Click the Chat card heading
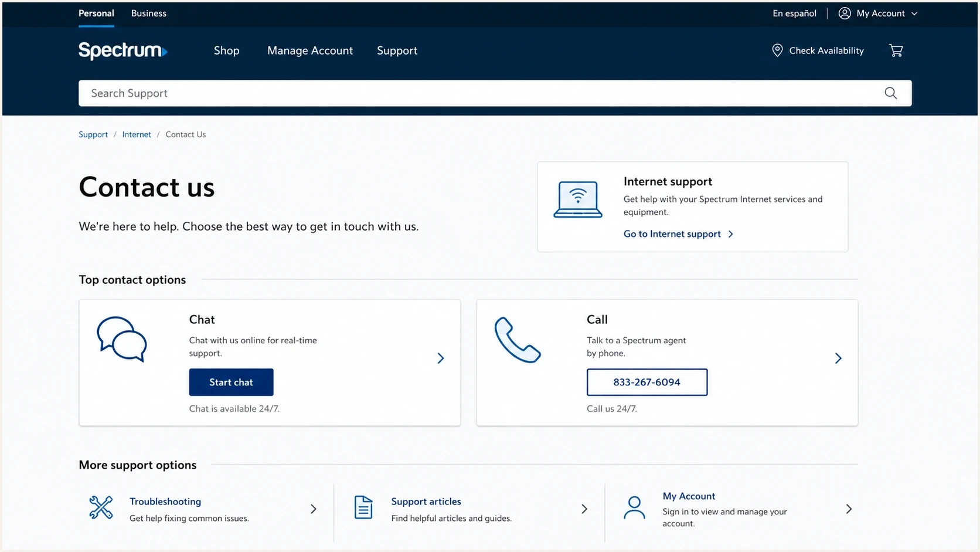980x552 pixels. [x=202, y=320]
